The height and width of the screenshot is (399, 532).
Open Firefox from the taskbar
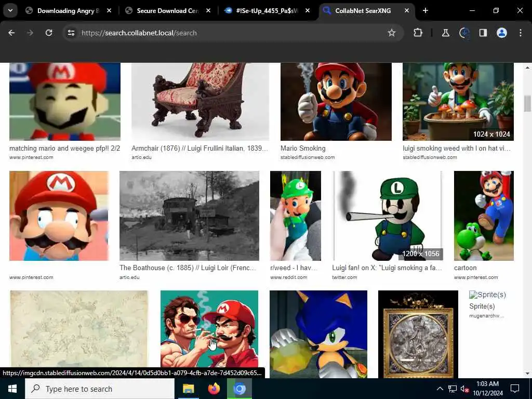pyautogui.click(x=214, y=389)
